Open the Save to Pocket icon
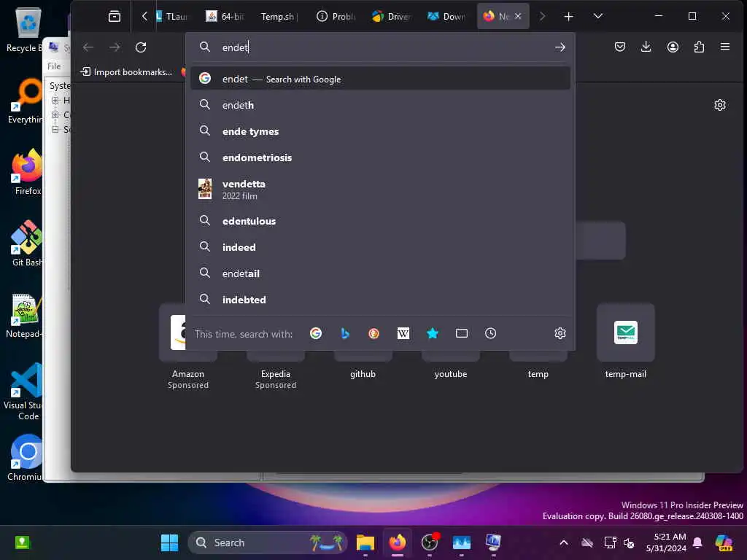 [620, 47]
